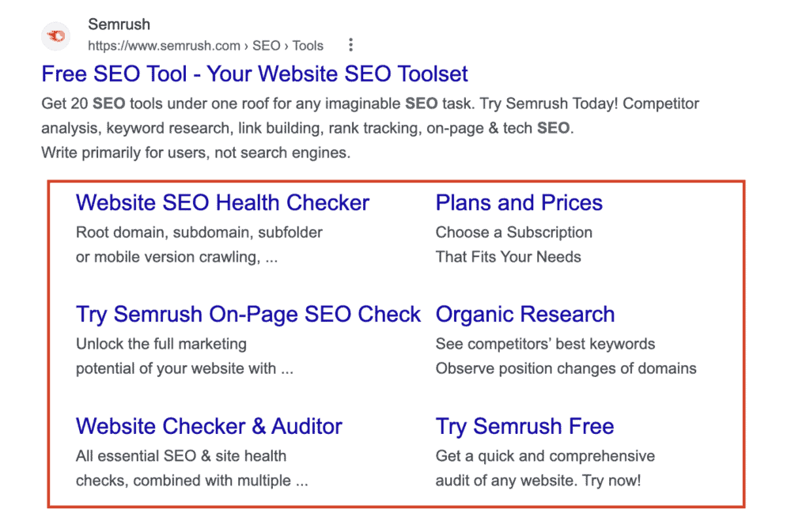Click the 'Root domain, subdomain, subfolder' snippet
The height and width of the screenshot is (532, 810).
pos(199,232)
